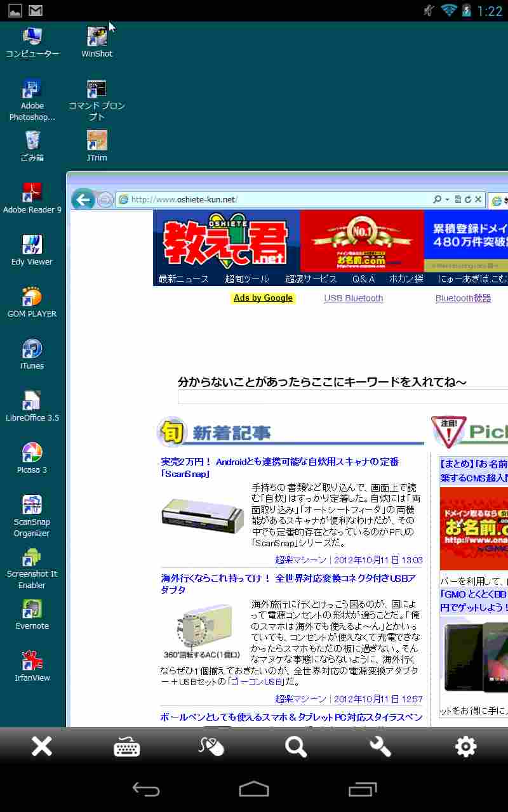Open the wrench tools icon
Viewport: 508px width, 812px height.
pos(380,747)
